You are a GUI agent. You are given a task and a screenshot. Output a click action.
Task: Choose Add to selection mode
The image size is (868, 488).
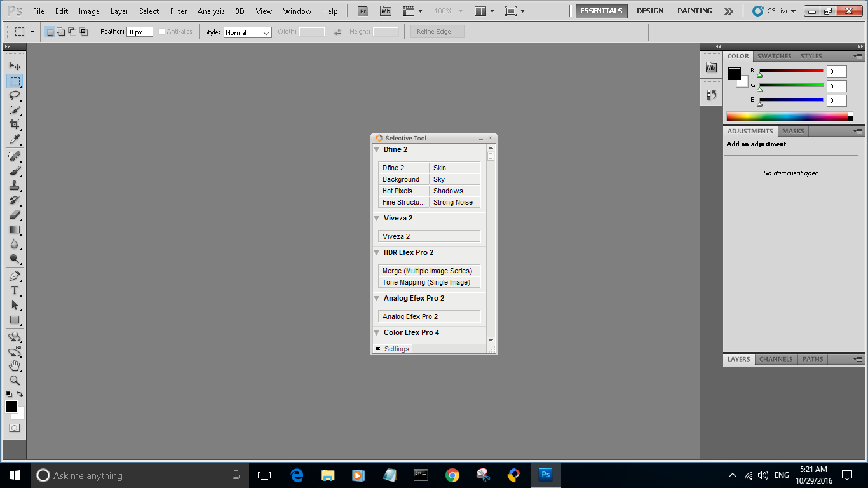click(x=61, y=31)
